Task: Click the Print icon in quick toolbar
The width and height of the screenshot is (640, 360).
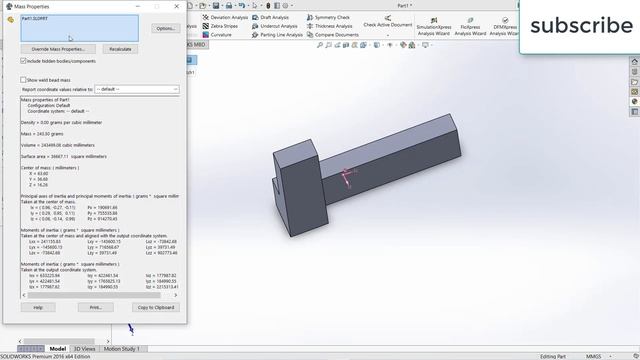Action: [229, 6]
